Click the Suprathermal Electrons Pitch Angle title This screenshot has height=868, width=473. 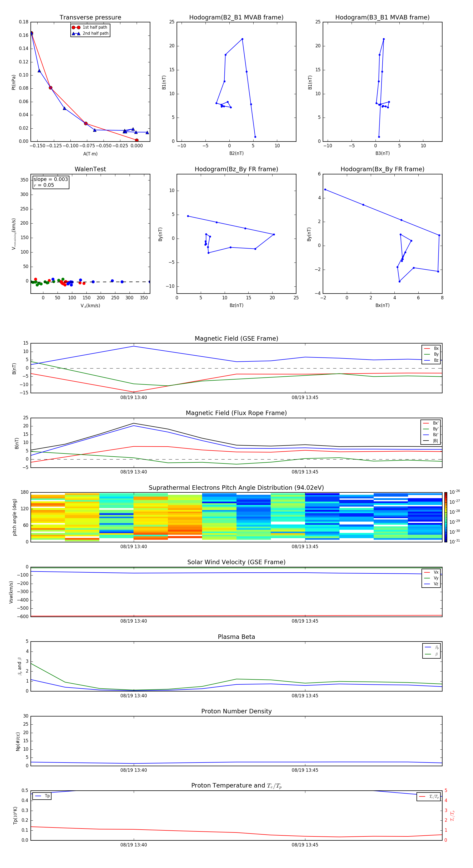tap(236, 488)
